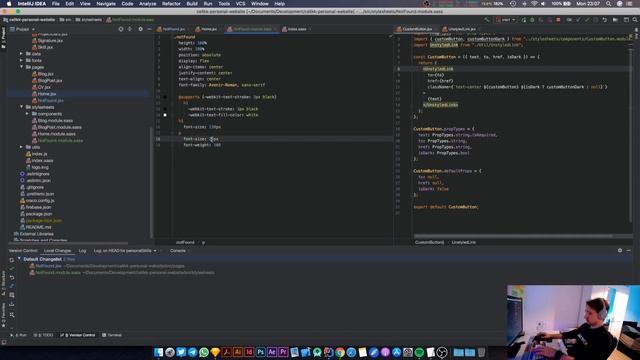This screenshot has width=640, height=360.
Task: Open the VCS menu
Action: (240, 4)
